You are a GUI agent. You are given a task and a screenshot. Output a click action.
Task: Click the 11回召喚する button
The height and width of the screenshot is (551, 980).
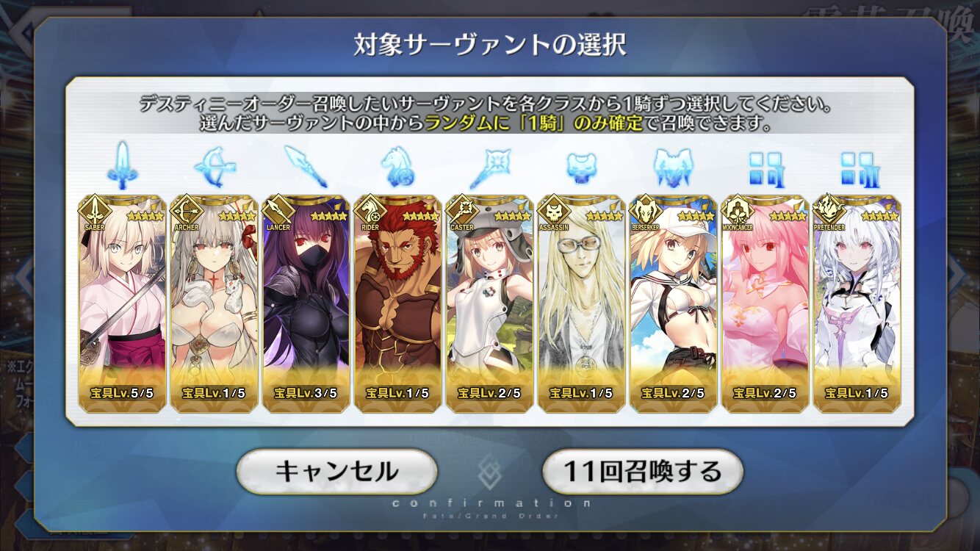click(643, 471)
